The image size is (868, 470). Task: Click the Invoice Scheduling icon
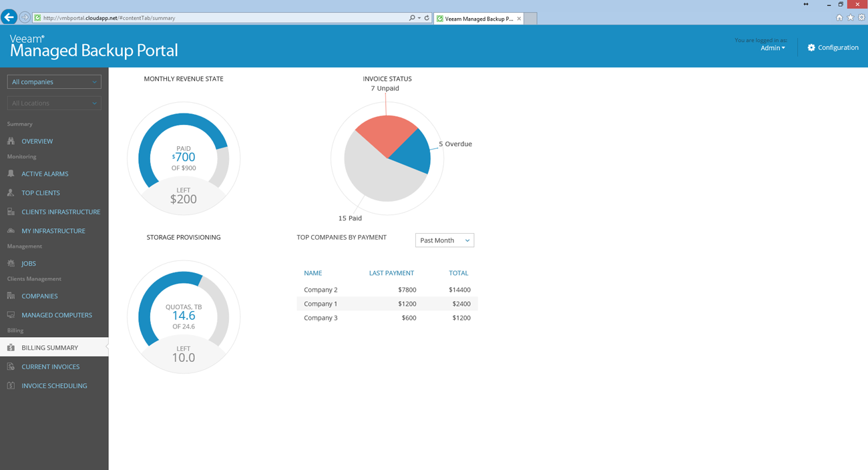pyautogui.click(x=11, y=385)
